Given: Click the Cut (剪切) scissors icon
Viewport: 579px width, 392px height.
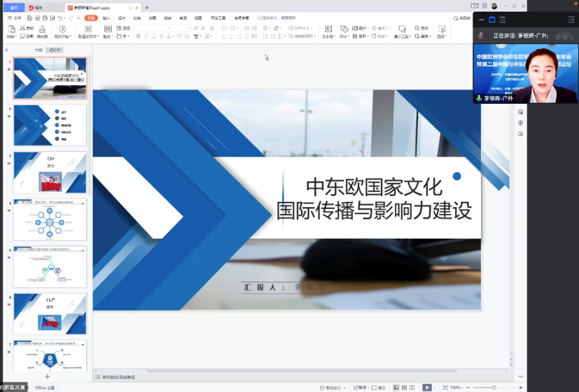Looking at the screenshot, I should pyautogui.click(x=22, y=28).
